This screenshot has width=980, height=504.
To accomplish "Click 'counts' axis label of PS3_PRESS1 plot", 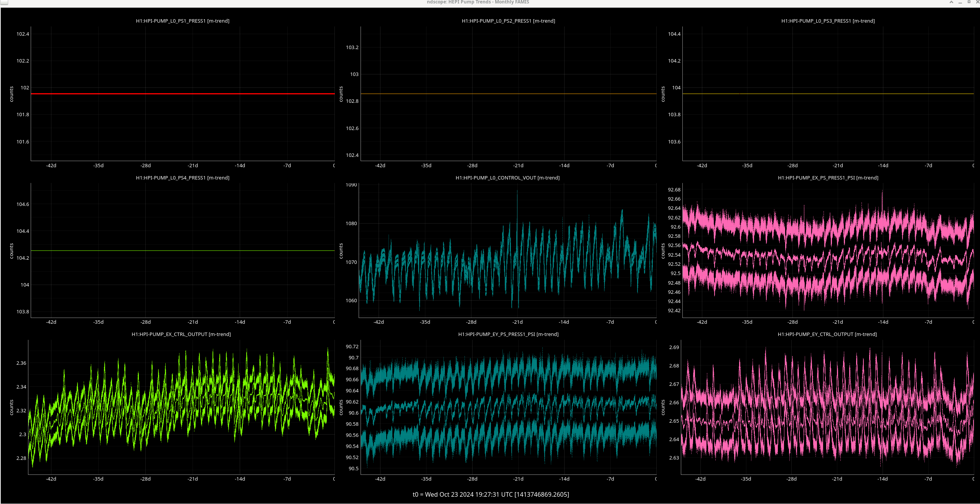I will tap(663, 94).
